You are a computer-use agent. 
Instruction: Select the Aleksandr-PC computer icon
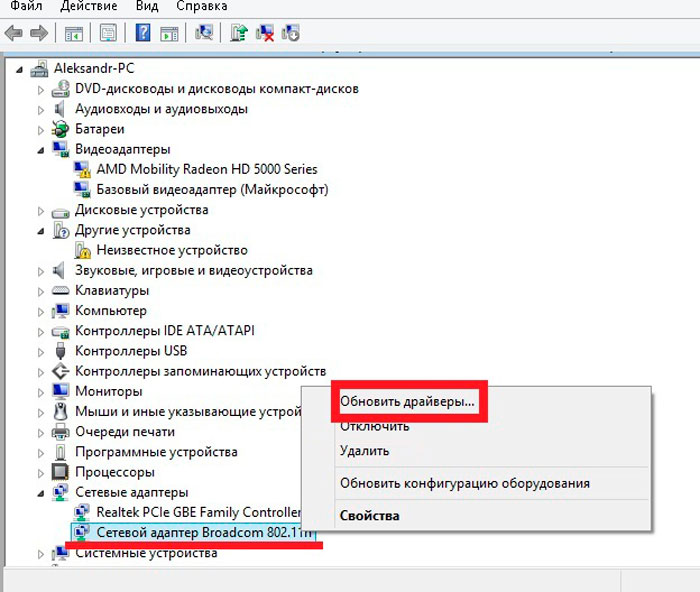[39, 68]
